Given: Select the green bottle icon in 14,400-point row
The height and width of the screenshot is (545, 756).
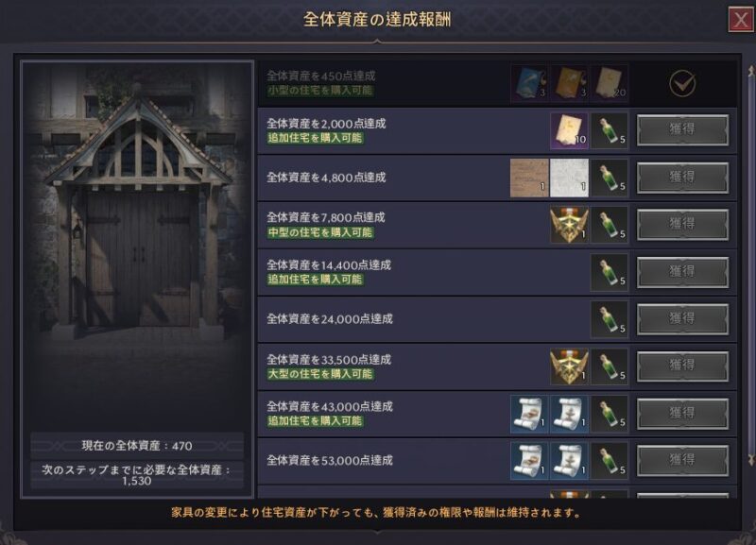Looking at the screenshot, I should 610,272.
